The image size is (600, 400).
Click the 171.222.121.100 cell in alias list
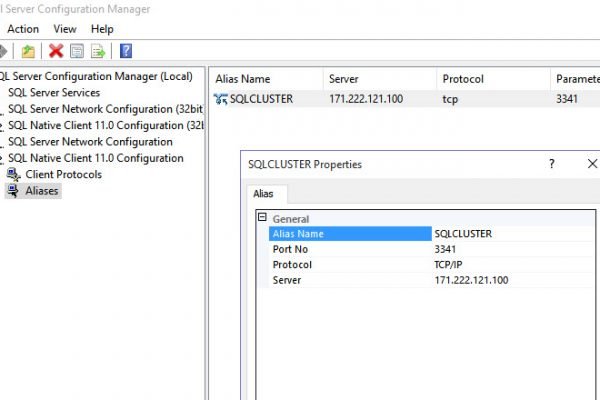(366, 99)
